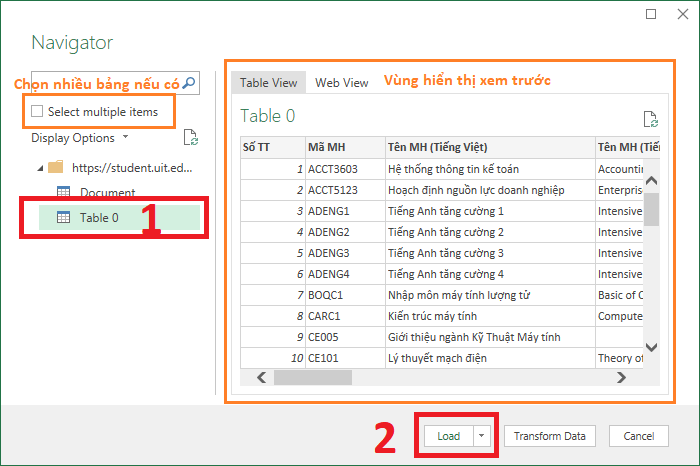
Task: Select the Document tree item
Action: coord(107,192)
